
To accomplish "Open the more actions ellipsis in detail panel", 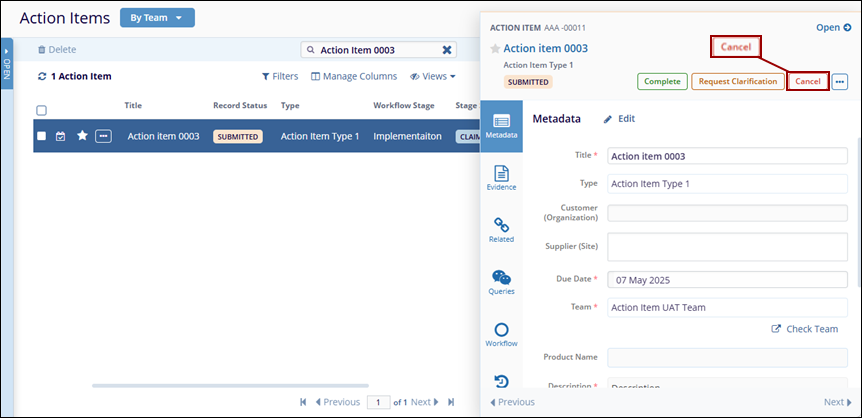I will (840, 81).
